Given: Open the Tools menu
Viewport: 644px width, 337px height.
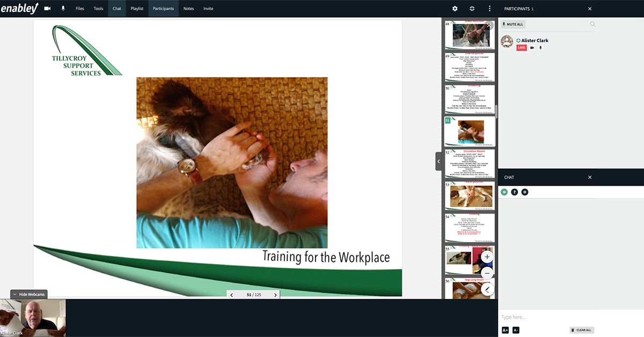Looking at the screenshot, I should point(98,9).
